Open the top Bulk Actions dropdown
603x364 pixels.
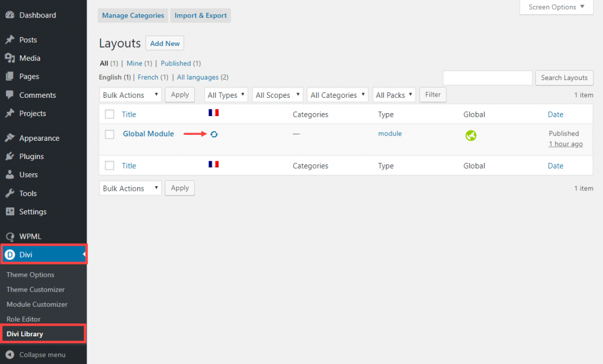click(x=130, y=95)
